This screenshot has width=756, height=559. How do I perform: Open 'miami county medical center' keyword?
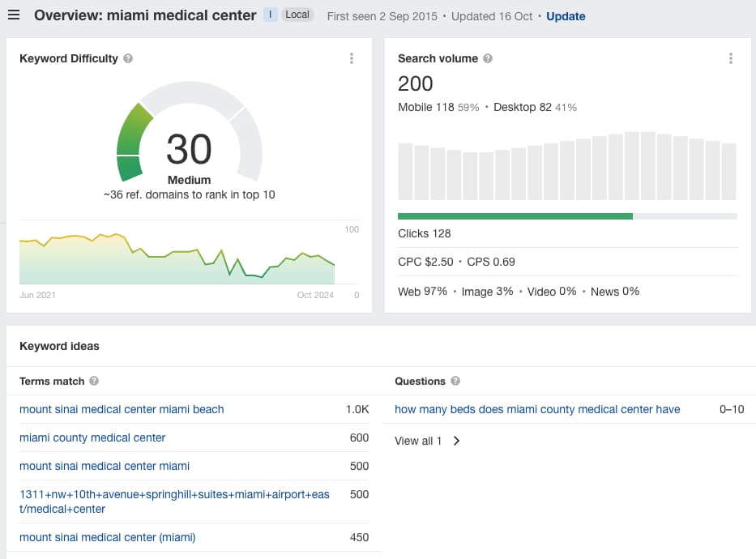click(x=92, y=437)
